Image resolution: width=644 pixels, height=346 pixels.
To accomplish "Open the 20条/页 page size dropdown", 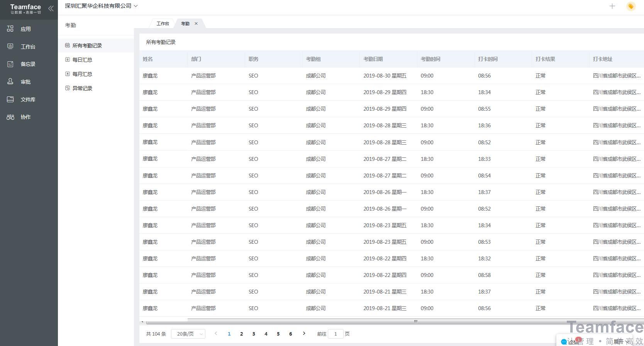I will pyautogui.click(x=188, y=334).
